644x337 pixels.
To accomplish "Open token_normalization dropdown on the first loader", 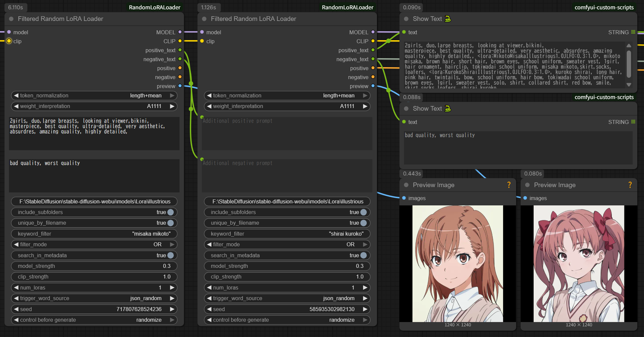I will point(94,95).
